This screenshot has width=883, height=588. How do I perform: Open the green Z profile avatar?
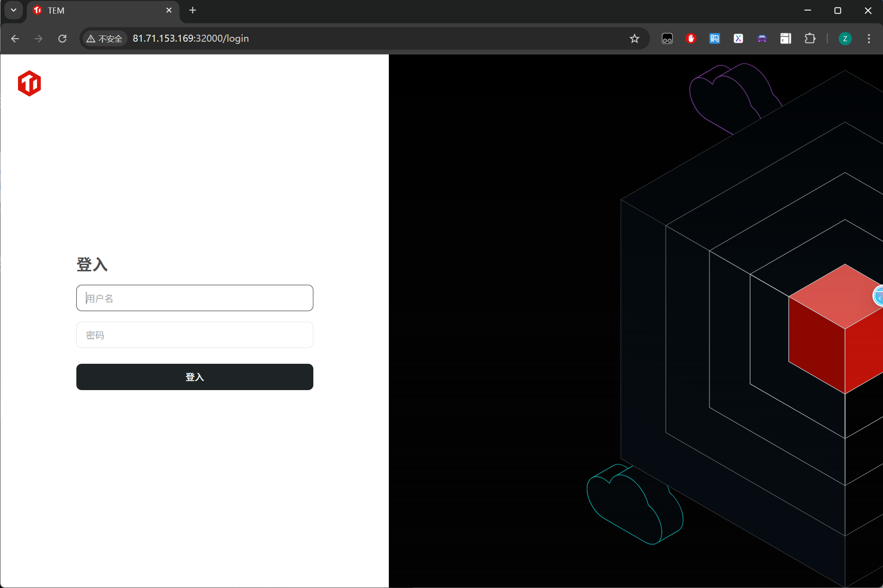pos(845,39)
